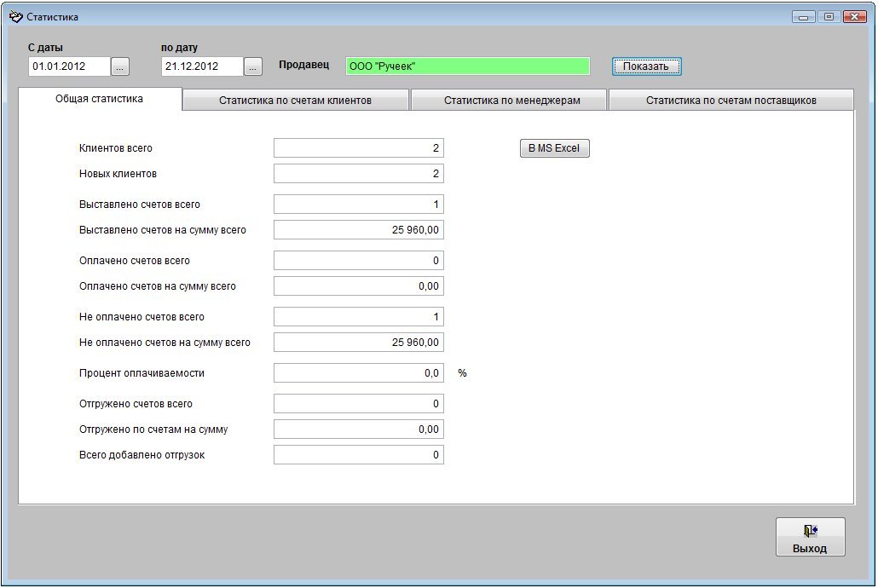
Task: Export statistics with В MS Excel button
Action: click(x=554, y=148)
